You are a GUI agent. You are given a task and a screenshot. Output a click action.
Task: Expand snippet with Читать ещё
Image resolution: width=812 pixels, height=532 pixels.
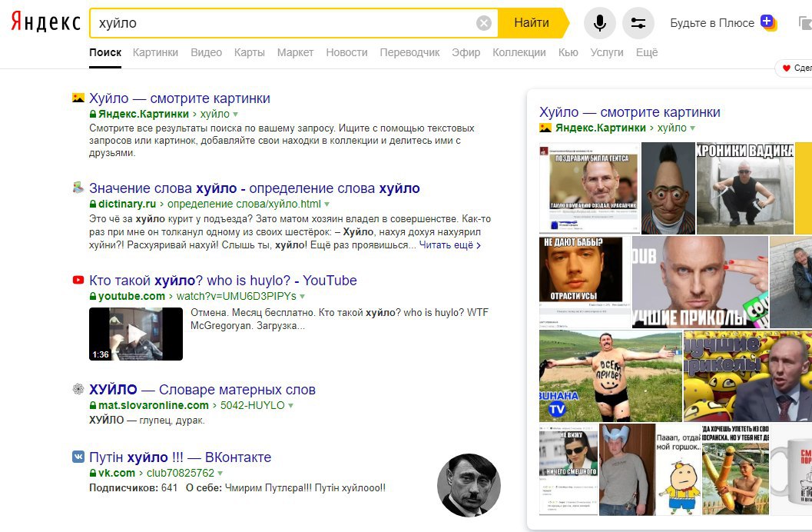click(449, 245)
